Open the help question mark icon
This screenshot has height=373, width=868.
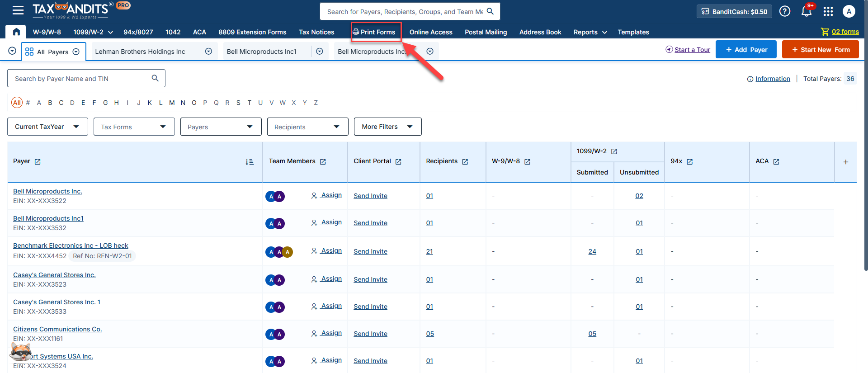tap(785, 11)
